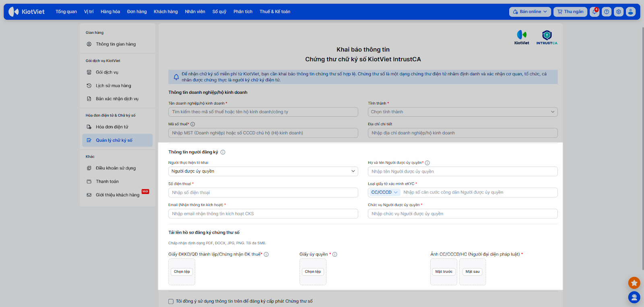Screen dimensions: 644x307
Task: Open the Hàng hóa menu
Action: (110, 12)
